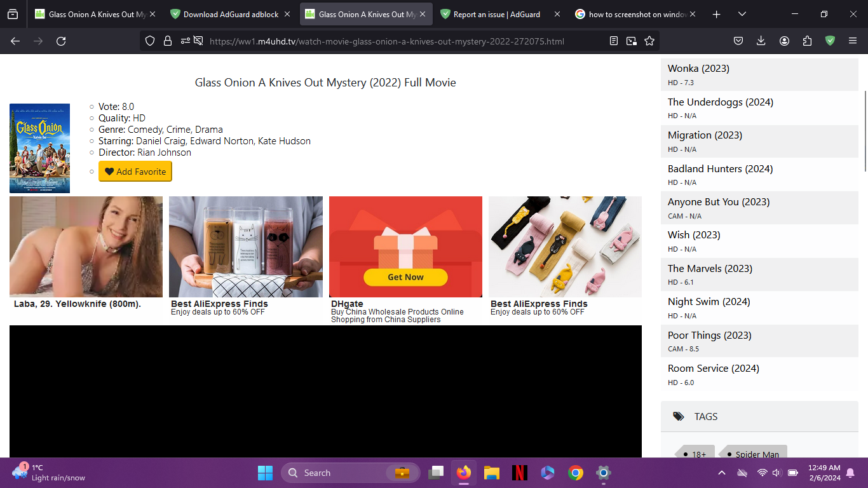Viewport: 868px width, 488px height.
Task: Open DHgate ad title
Action: click(347, 304)
